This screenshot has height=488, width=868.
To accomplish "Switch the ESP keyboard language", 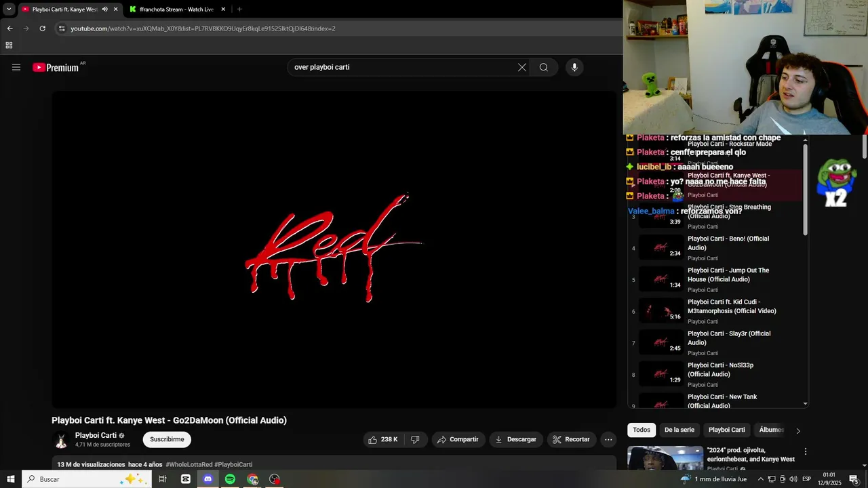I will 807,479.
